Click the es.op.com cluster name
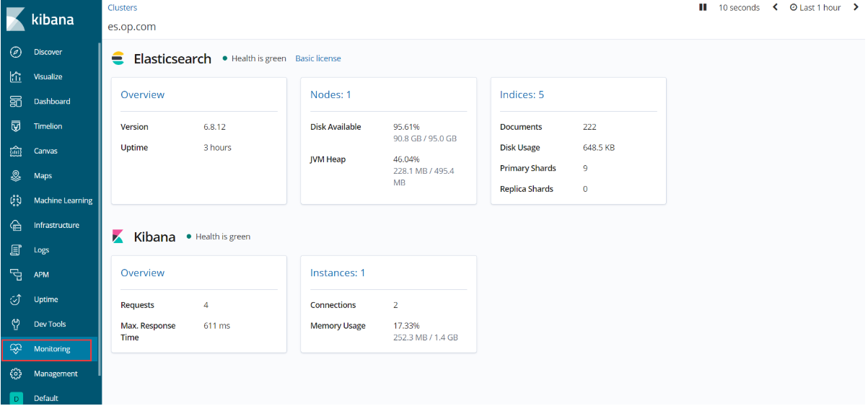The width and height of the screenshot is (868, 406). [132, 27]
